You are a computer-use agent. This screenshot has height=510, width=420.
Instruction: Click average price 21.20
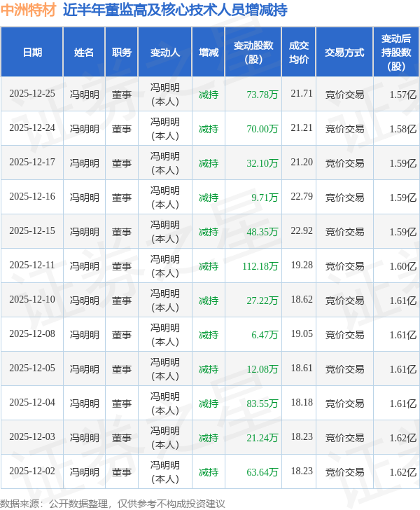pos(302,163)
